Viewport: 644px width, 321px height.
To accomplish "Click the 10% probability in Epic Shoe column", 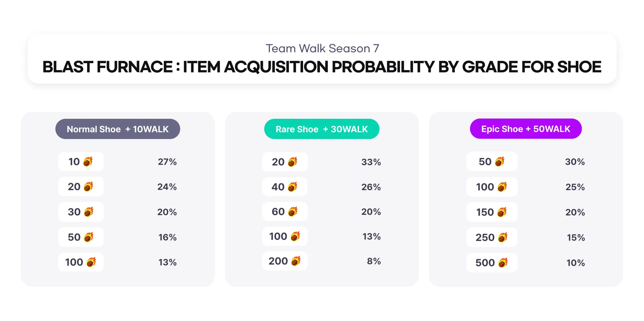I will [575, 263].
